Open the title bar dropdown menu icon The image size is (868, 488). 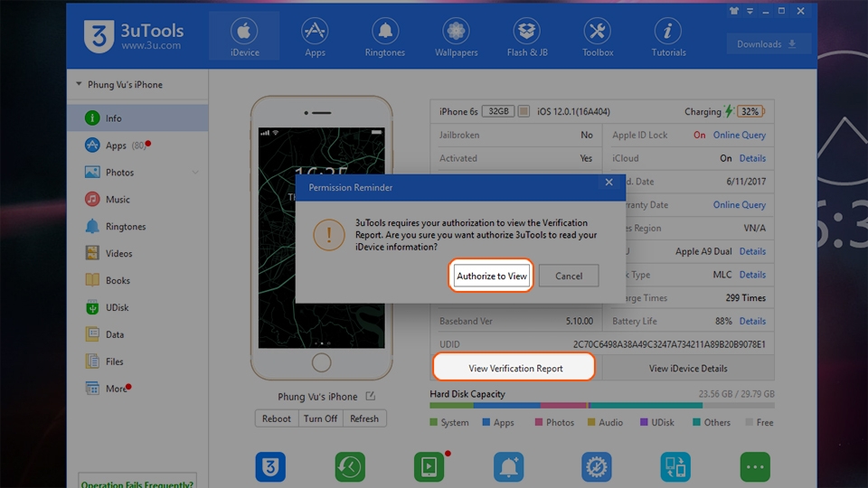[x=750, y=11]
